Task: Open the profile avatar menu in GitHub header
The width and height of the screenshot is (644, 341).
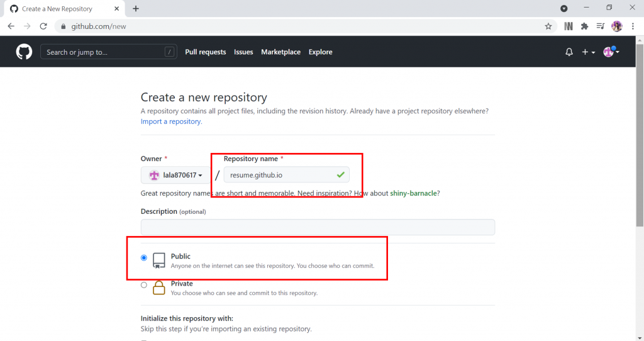Action: coord(611,52)
